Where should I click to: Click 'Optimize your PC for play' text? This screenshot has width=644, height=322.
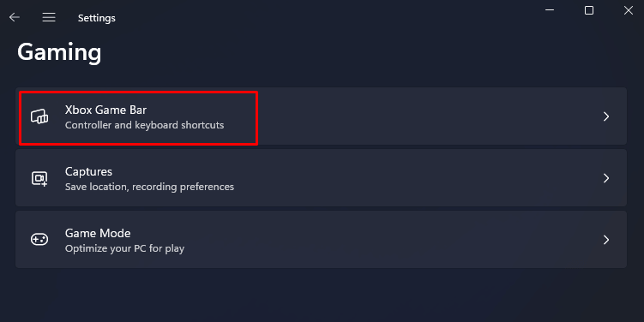tap(125, 248)
